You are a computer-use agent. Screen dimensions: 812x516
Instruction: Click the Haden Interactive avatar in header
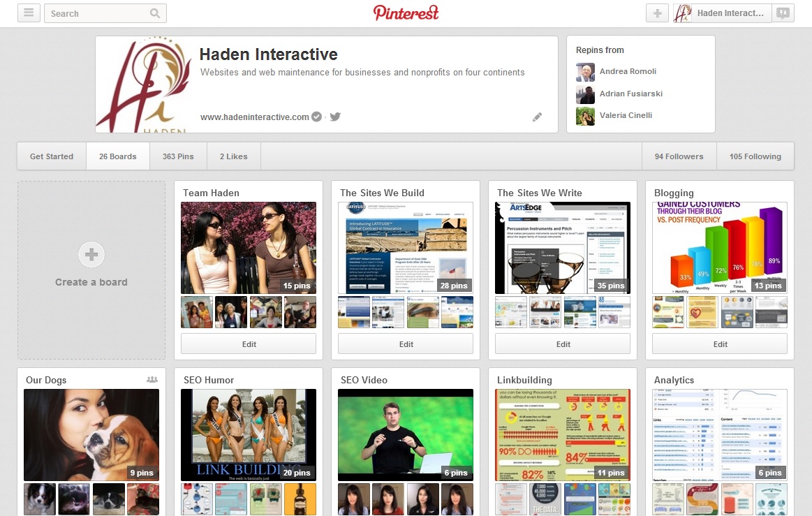(x=683, y=13)
